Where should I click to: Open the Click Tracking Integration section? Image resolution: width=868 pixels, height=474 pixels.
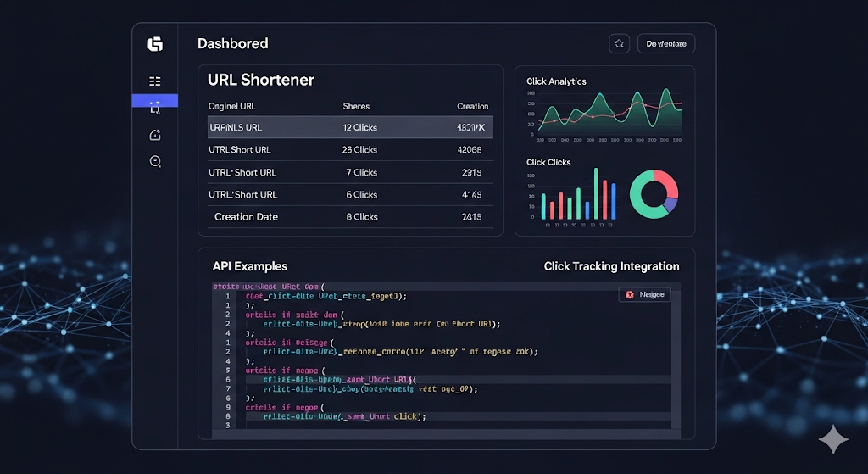(x=611, y=266)
